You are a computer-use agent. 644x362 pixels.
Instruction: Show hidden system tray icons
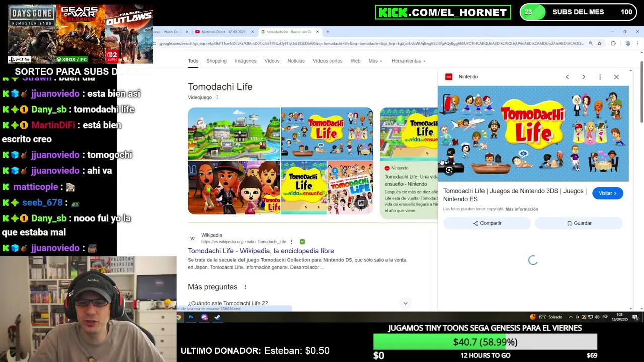tap(571, 317)
